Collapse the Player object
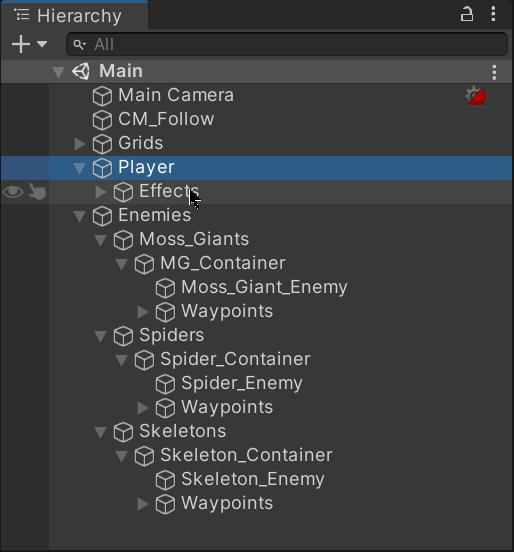The height and width of the screenshot is (552, 514). pos(80,168)
